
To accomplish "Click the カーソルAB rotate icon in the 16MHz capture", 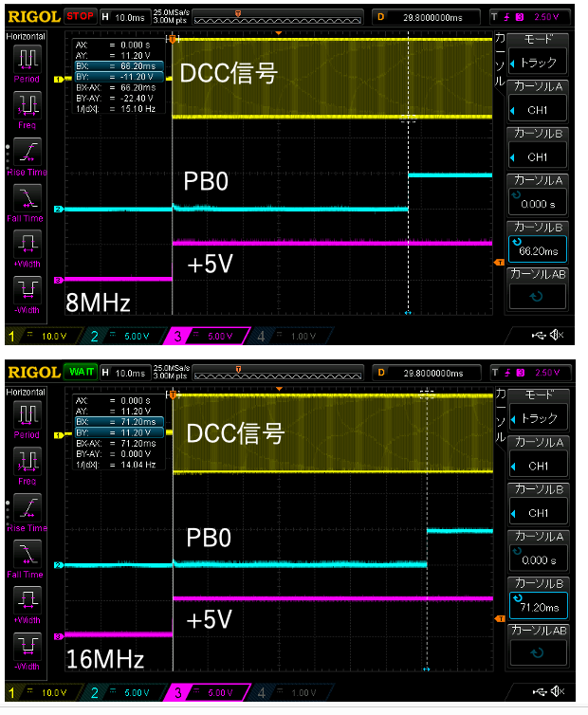I will coord(539,652).
